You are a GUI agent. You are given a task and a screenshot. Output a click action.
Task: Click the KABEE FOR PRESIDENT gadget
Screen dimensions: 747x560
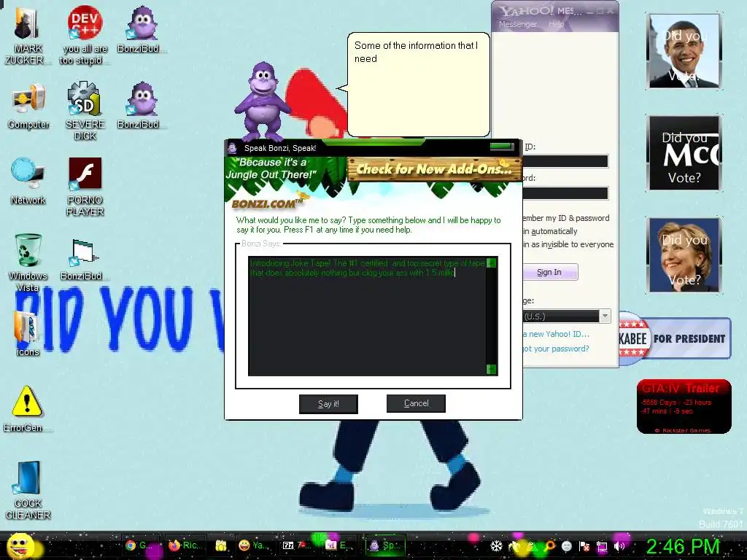tap(675, 338)
